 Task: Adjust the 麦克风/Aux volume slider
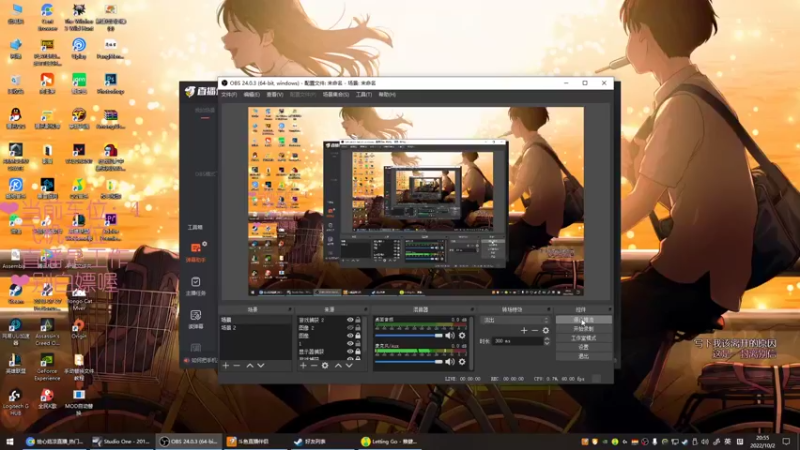pos(409,362)
